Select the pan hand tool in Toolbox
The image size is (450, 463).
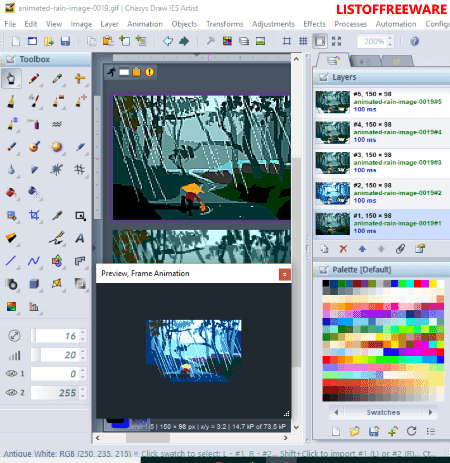tap(11, 79)
